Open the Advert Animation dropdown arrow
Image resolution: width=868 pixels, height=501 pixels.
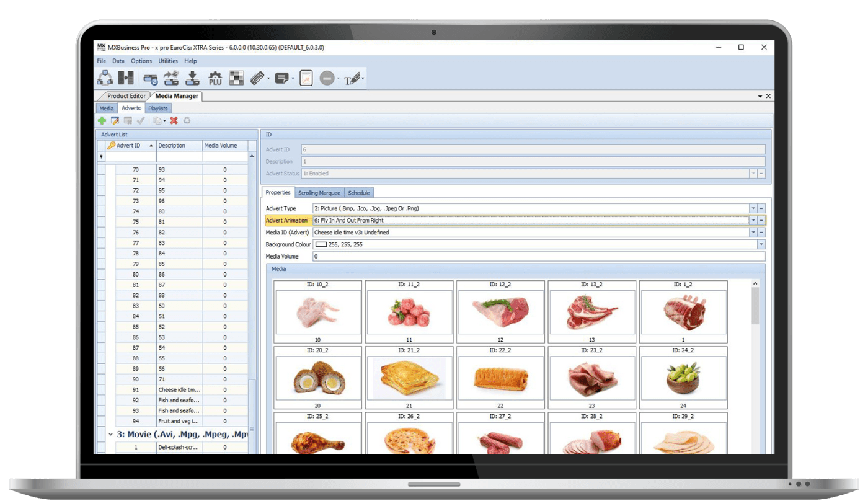point(753,221)
